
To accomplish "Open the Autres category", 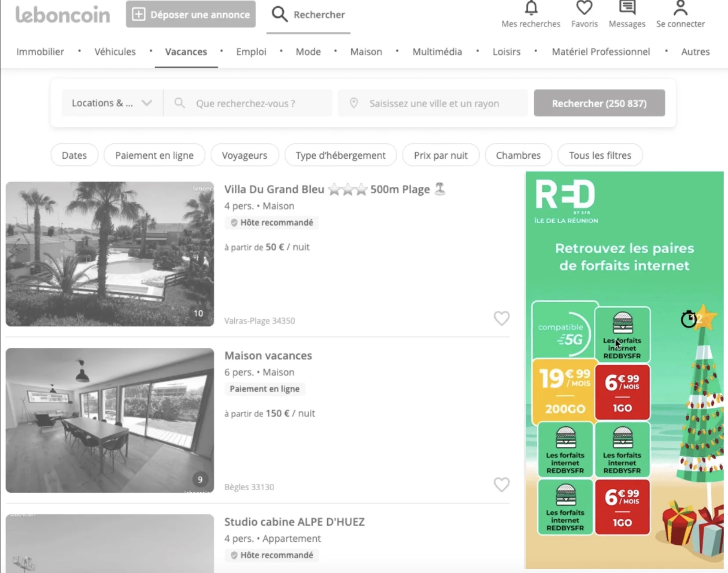I will click(x=695, y=52).
